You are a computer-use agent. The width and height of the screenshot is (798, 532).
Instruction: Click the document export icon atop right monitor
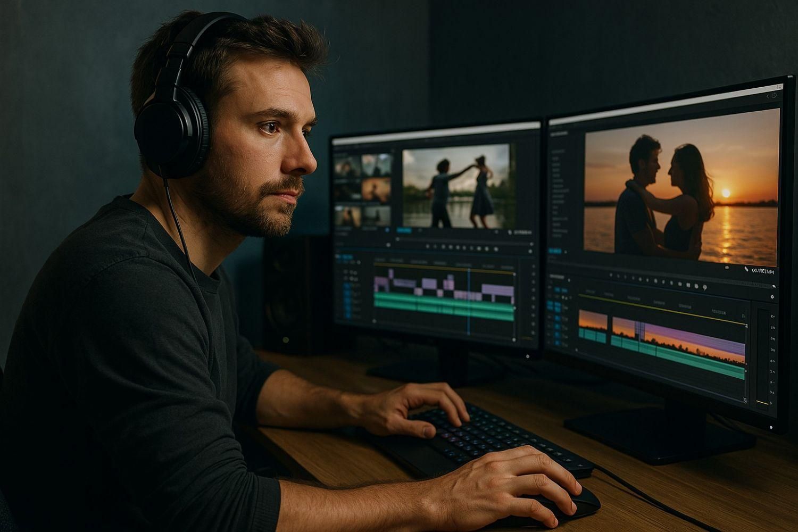point(774,95)
